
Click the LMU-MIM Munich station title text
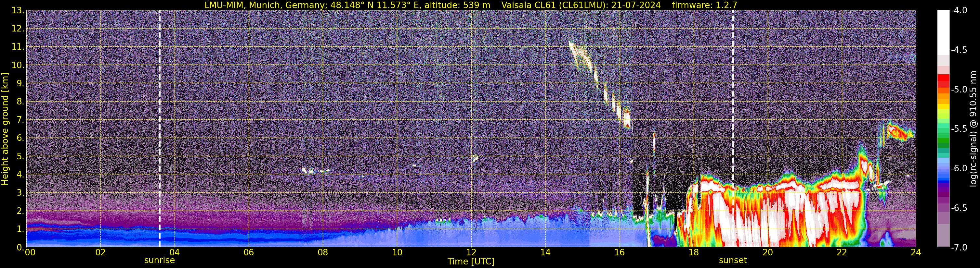point(348,5)
